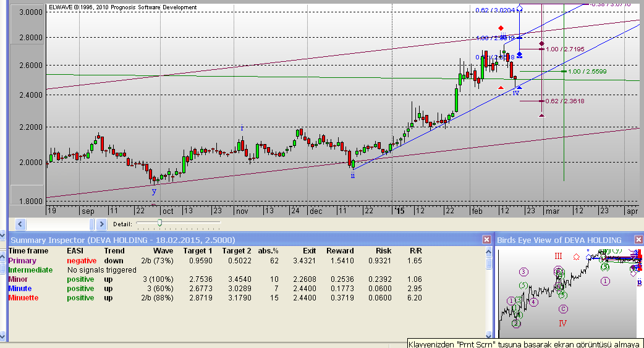Click the Detail slider handle

[159, 223]
